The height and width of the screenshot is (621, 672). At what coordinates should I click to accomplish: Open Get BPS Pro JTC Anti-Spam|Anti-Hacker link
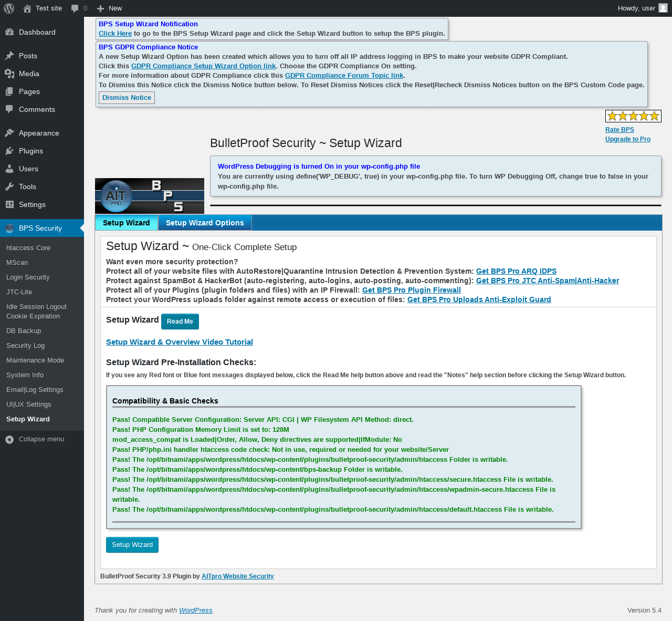(x=548, y=281)
